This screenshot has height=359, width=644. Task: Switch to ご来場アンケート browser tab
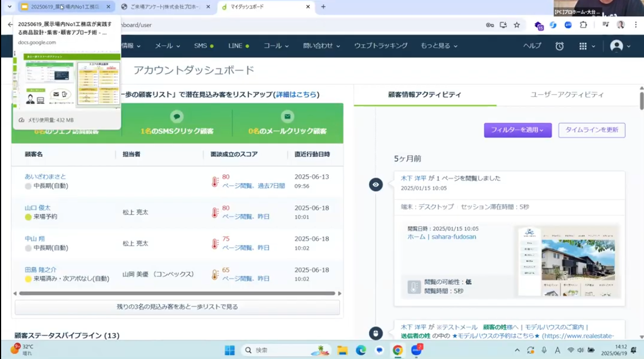pyautogui.click(x=164, y=7)
